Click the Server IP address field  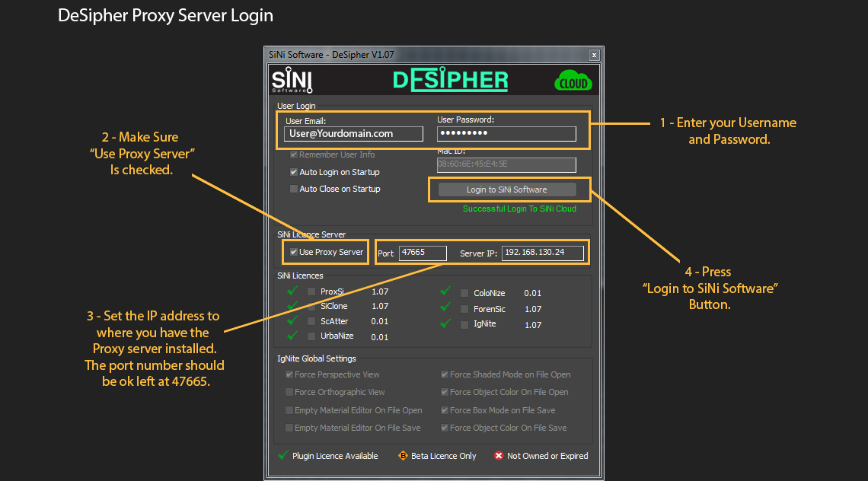(542, 253)
